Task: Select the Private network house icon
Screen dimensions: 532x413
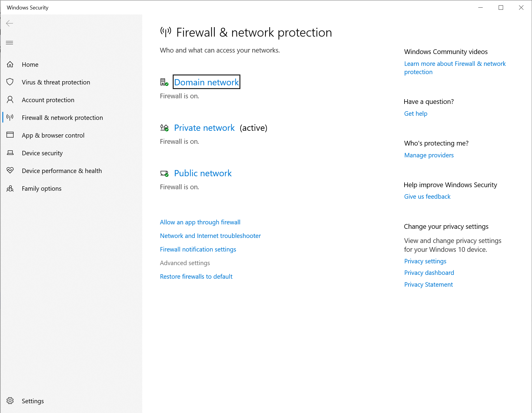Action: point(164,128)
